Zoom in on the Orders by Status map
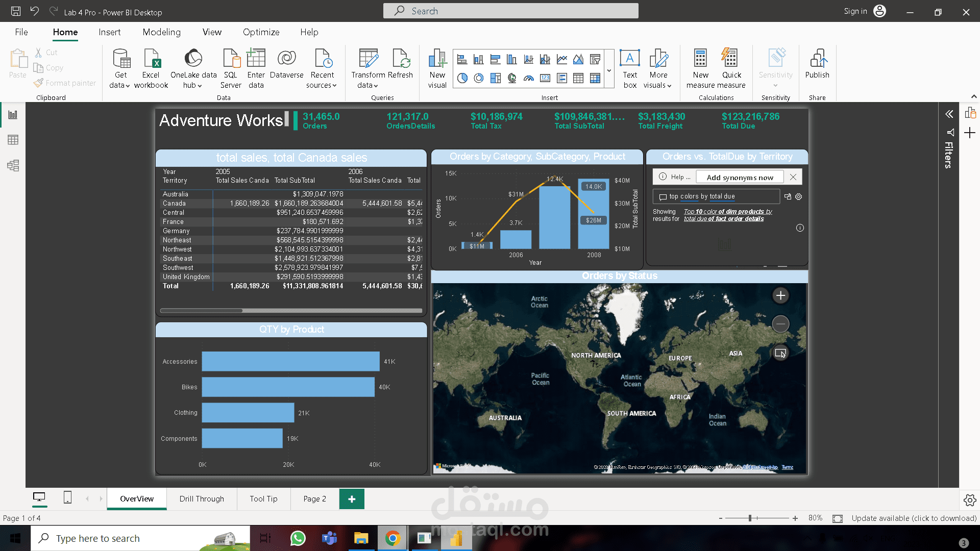The width and height of the screenshot is (980, 551). pos(780,295)
